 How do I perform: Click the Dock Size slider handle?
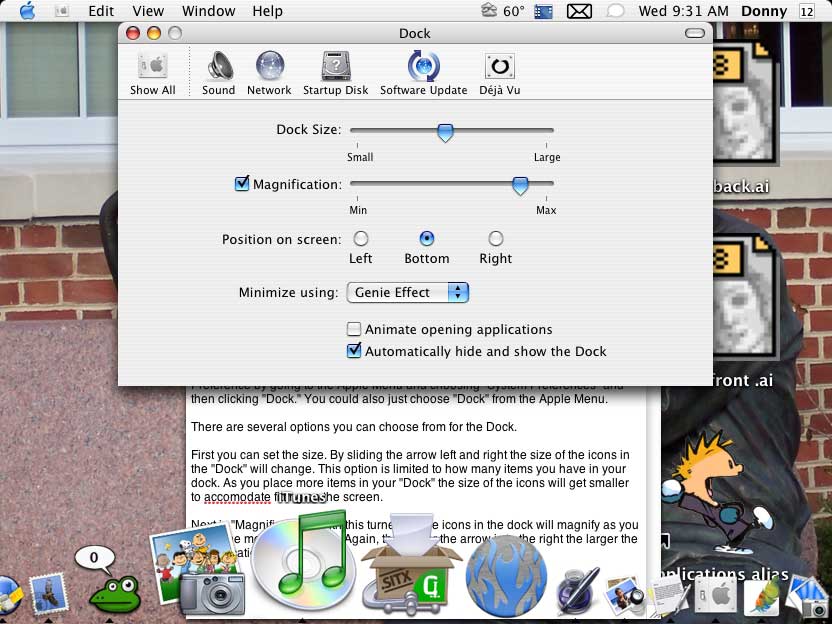click(x=446, y=132)
